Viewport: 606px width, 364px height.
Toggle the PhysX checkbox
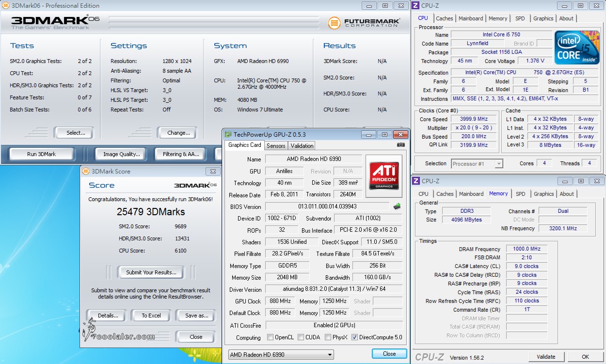point(328,337)
